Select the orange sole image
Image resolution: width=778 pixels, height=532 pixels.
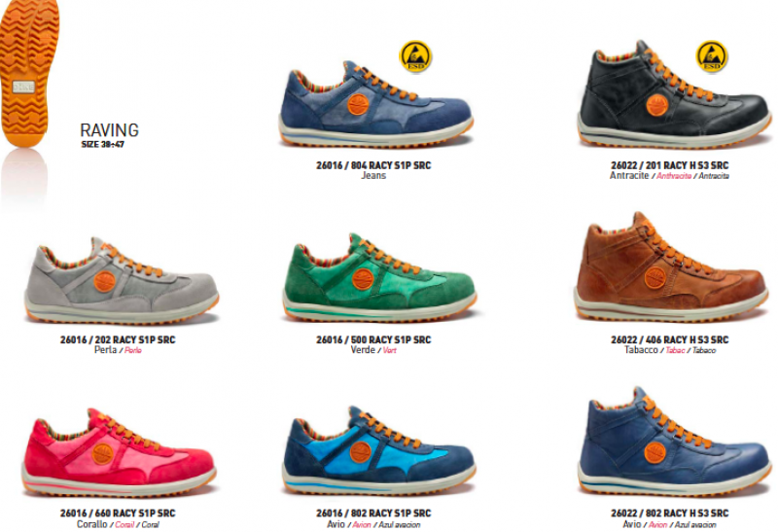[x=29, y=73]
